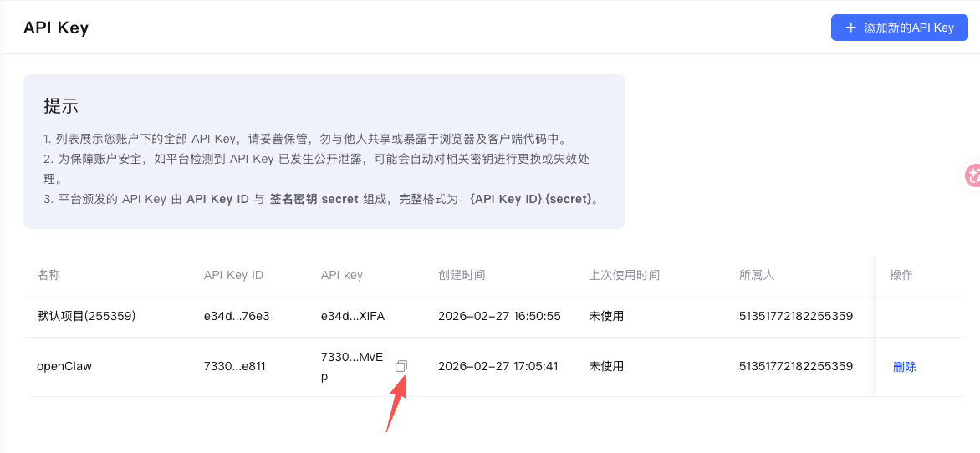The width and height of the screenshot is (980, 453).
Task: Add a new API Key
Action: 900,28
